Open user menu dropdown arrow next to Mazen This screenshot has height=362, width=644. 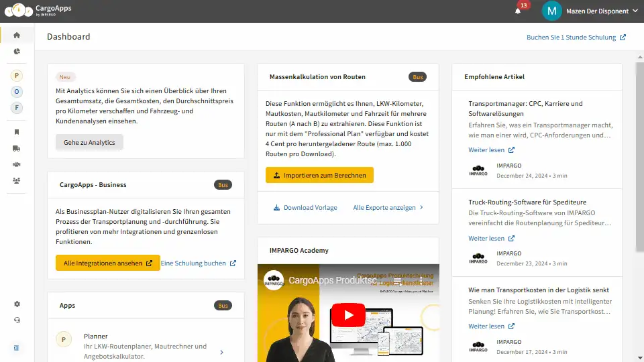[635, 11]
